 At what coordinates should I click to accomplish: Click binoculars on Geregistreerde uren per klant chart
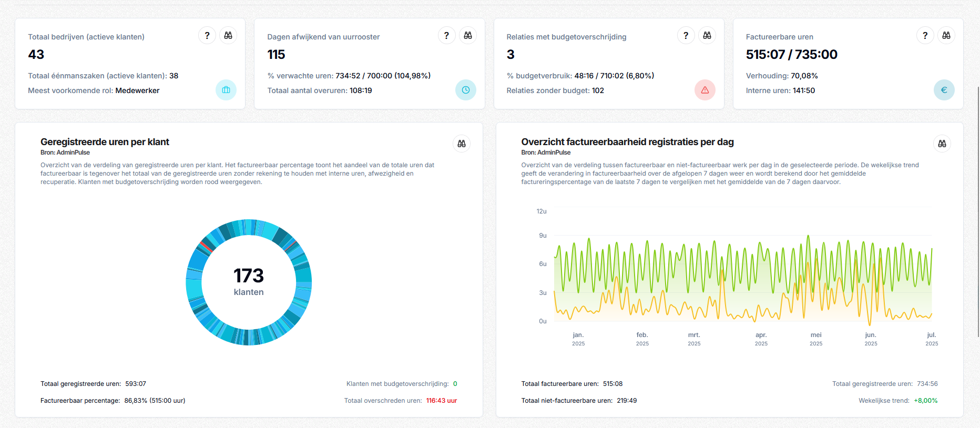point(462,144)
